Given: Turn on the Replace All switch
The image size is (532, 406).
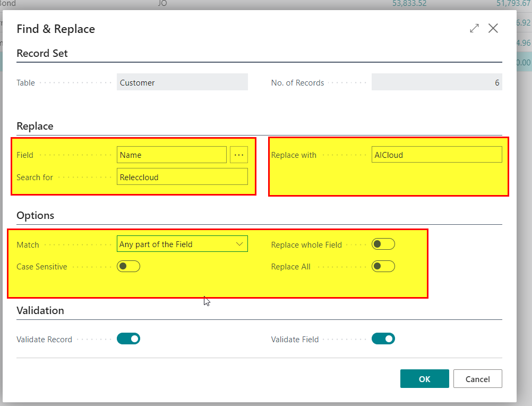Looking at the screenshot, I should [383, 266].
